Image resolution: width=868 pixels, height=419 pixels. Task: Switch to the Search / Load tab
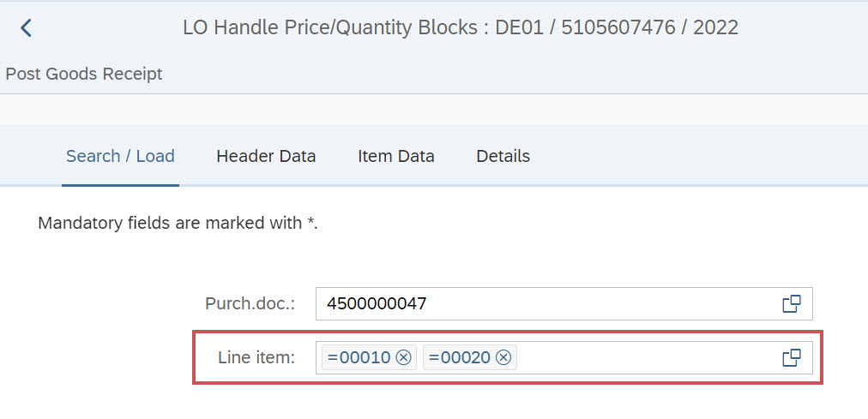(120, 156)
